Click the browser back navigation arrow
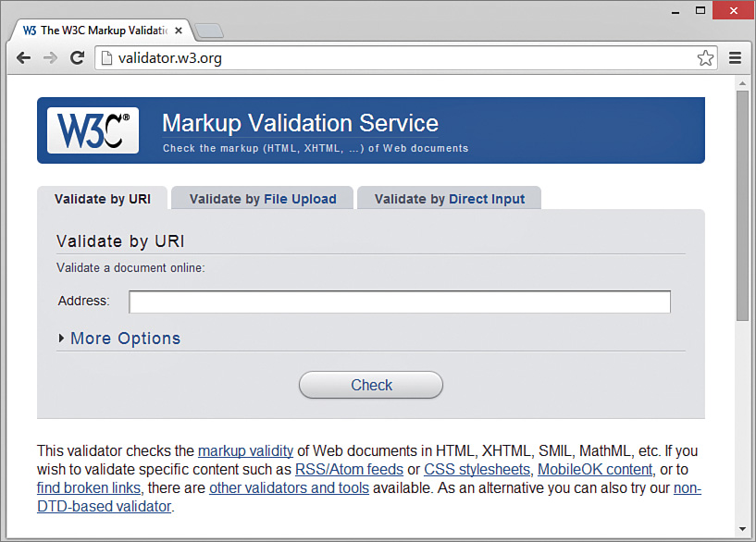Viewport: 756px width, 542px height. click(x=23, y=57)
